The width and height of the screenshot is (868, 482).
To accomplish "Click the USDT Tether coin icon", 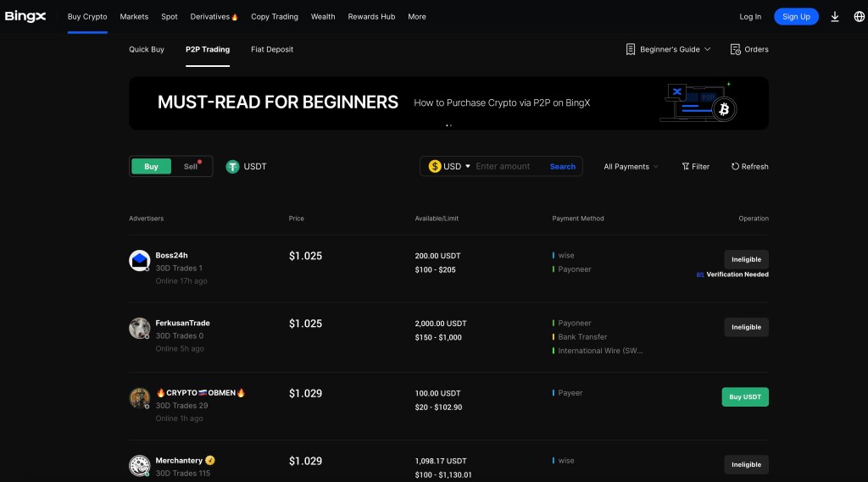I will point(232,167).
